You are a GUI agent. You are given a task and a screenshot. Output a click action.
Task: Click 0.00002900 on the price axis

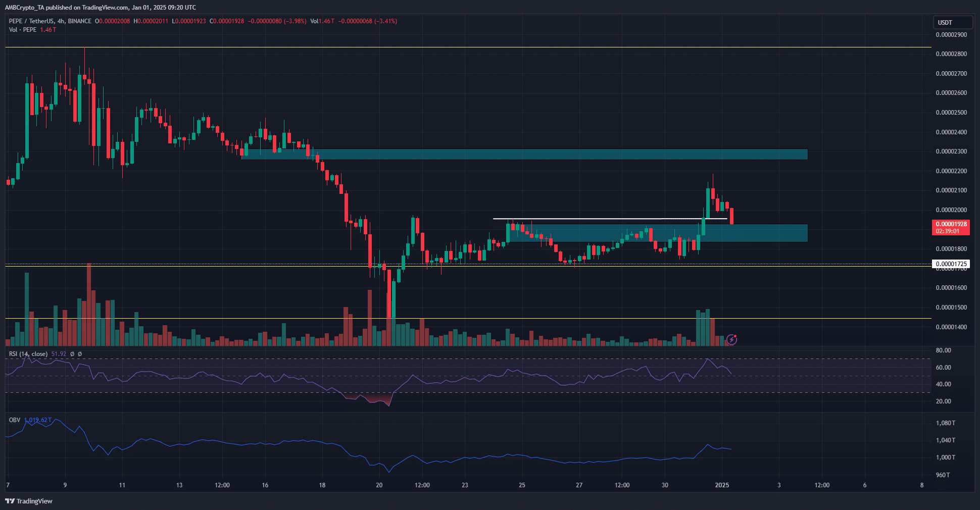951,35
